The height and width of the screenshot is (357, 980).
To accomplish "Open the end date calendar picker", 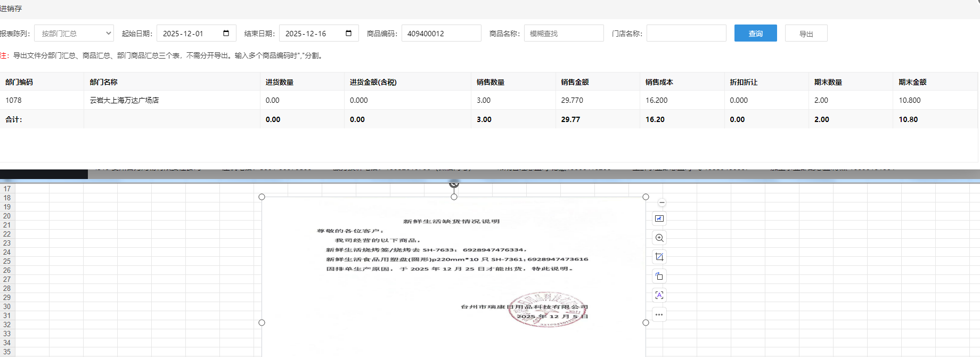I will 348,33.
